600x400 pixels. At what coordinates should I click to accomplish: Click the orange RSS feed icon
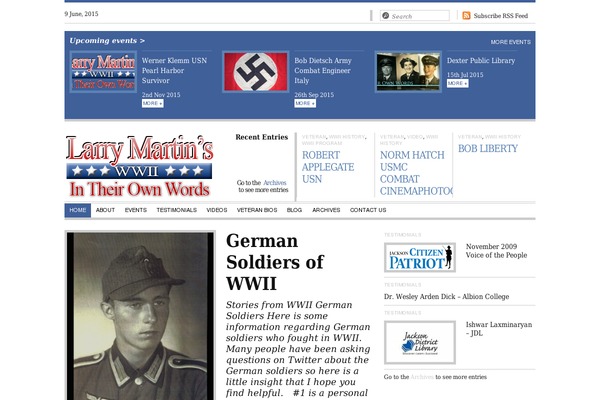pos(466,15)
